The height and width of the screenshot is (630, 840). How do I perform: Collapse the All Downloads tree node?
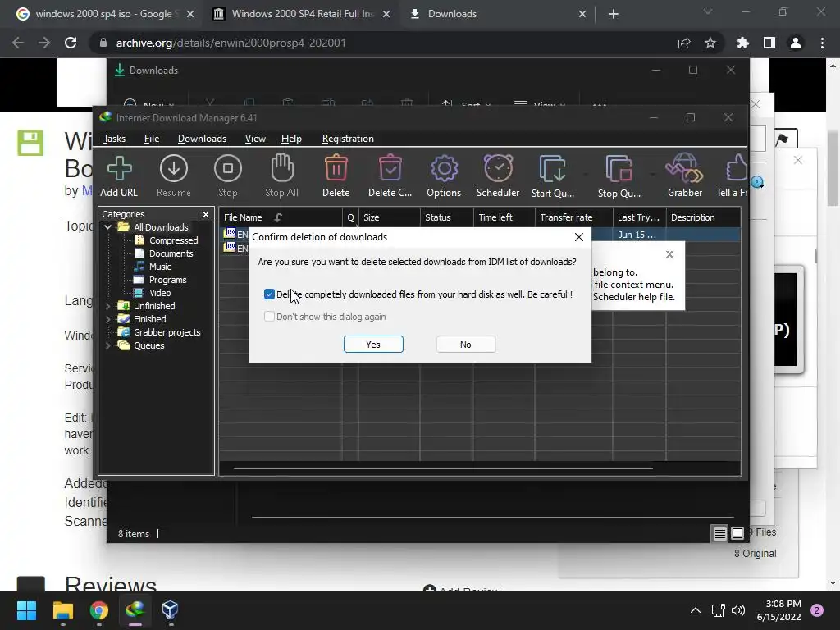tap(107, 227)
